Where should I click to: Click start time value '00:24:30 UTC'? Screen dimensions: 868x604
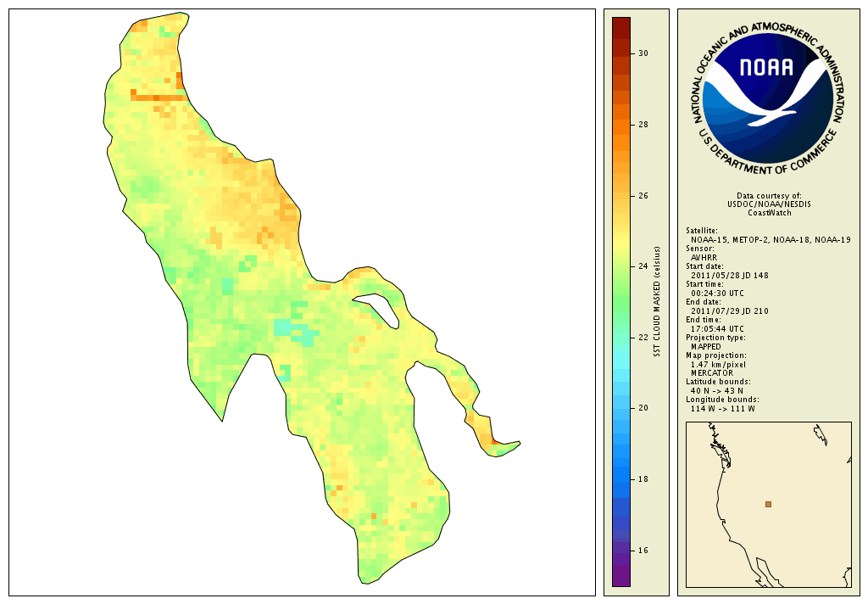(717, 294)
